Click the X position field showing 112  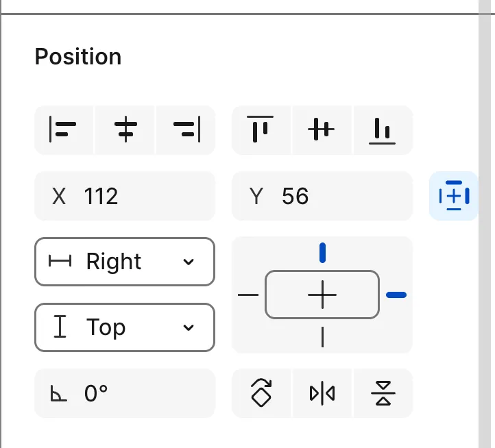[125, 197]
